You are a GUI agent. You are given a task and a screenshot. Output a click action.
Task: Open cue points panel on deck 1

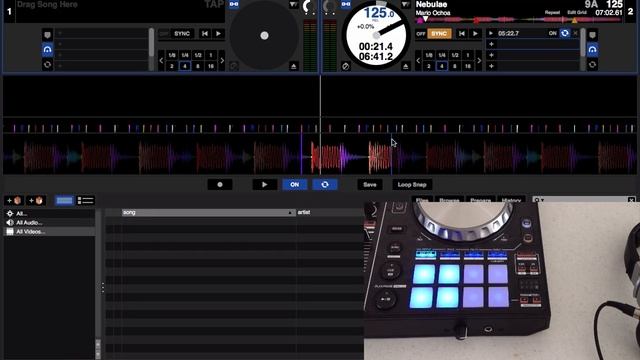pyautogui.click(x=47, y=35)
